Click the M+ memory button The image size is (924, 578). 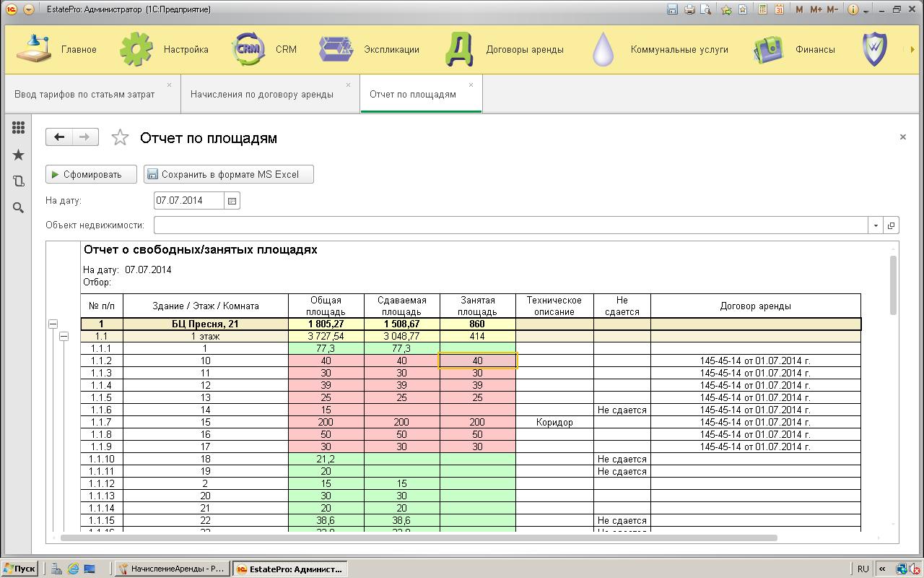tap(816, 9)
